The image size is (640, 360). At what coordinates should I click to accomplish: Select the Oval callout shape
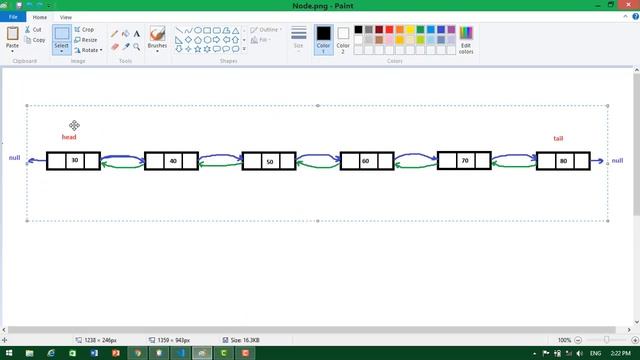(226, 49)
